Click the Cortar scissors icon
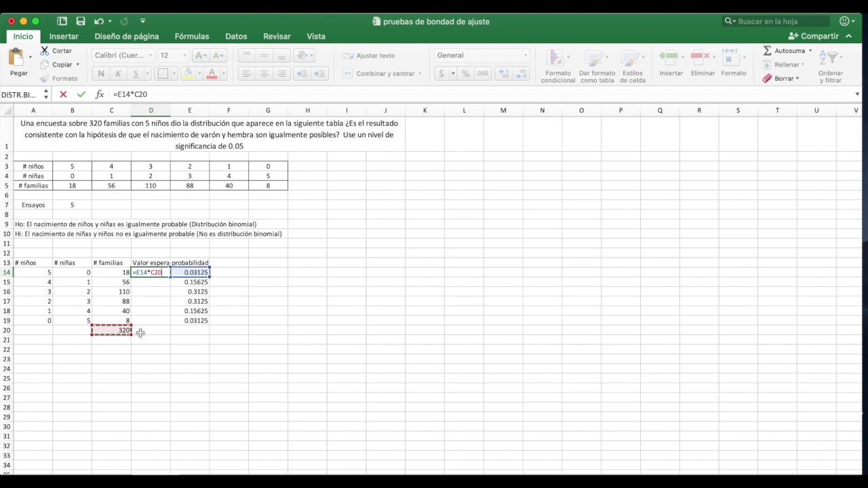 pos(45,51)
